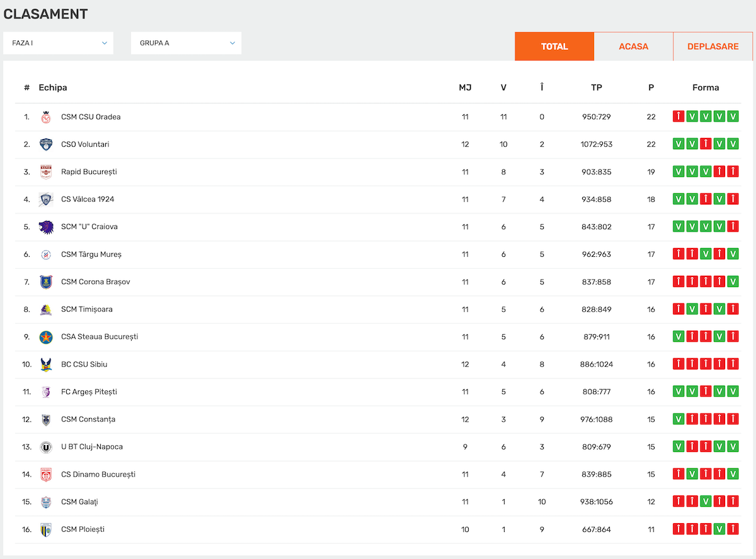
Task: Click the first red form badge for Oradea
Action: tap(679, 116)
